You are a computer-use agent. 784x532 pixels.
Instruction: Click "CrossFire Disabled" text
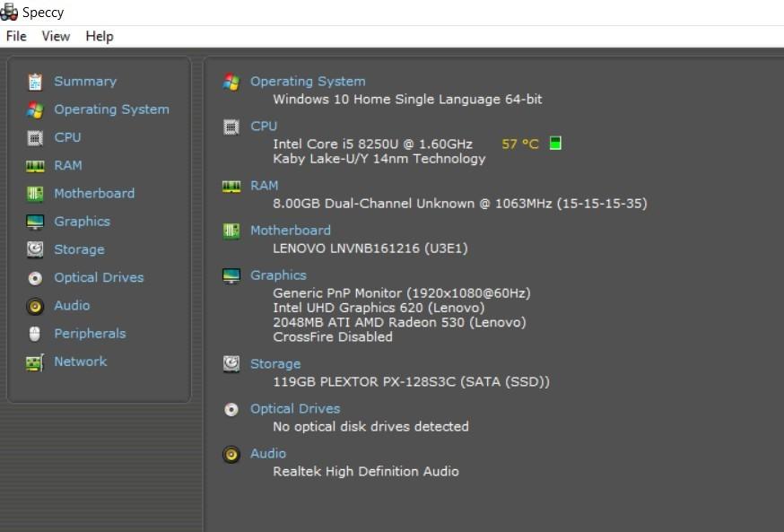click(x=333, y=336)
